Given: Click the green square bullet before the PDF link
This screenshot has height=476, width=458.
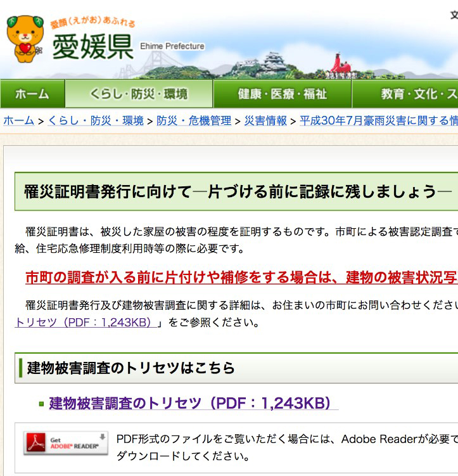Looking at the screenshot, I should click(42, 404).
